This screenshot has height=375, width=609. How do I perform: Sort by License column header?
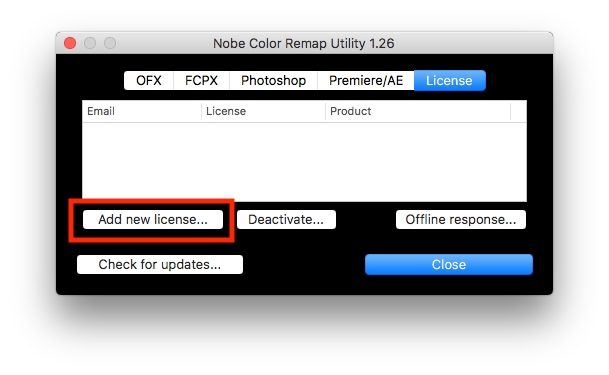click(263, 111)
